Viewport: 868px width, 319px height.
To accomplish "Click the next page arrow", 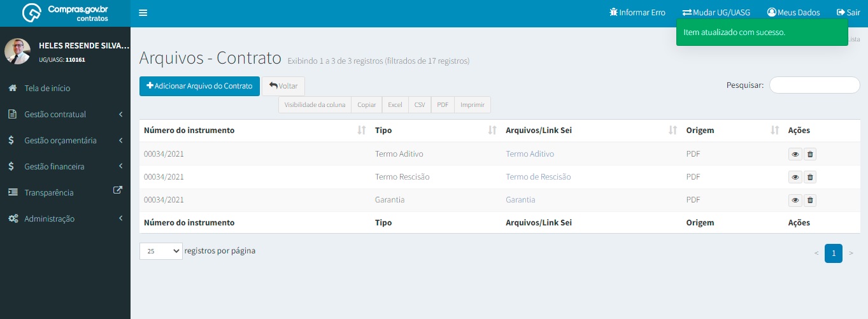I will pos(851,253).
